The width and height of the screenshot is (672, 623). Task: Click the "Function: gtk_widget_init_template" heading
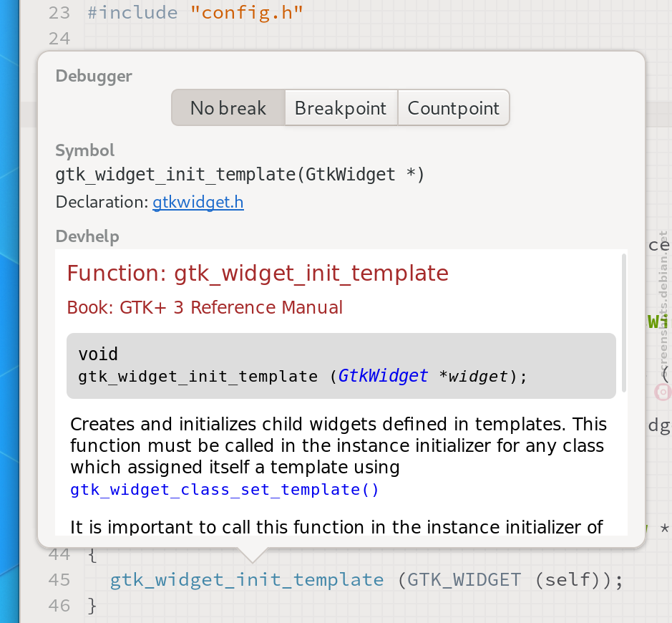pyautogui.click(x=258, y=273)
